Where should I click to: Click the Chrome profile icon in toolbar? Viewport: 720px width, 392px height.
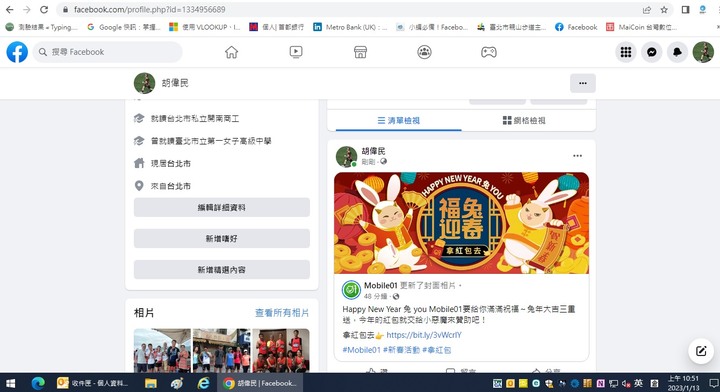tap(702, 10)
